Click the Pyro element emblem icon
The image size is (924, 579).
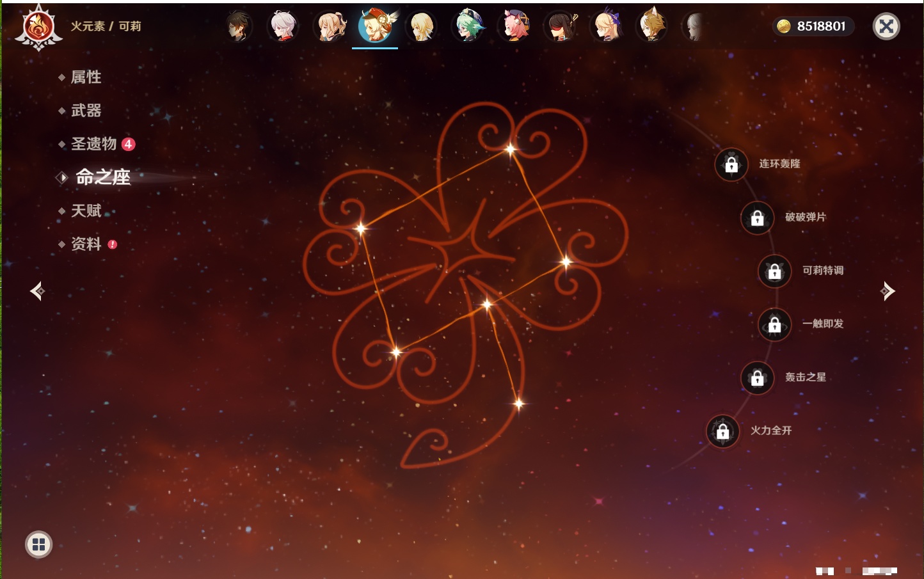(x=38, y=27)
